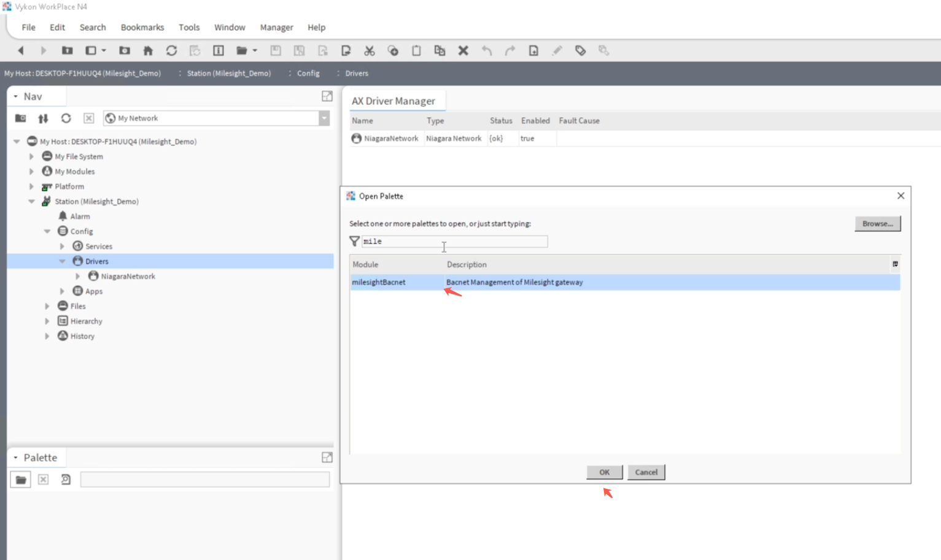The image size is (941, 560).
Task: Maximize the Nav side bar panel
Action: [327, 96]
